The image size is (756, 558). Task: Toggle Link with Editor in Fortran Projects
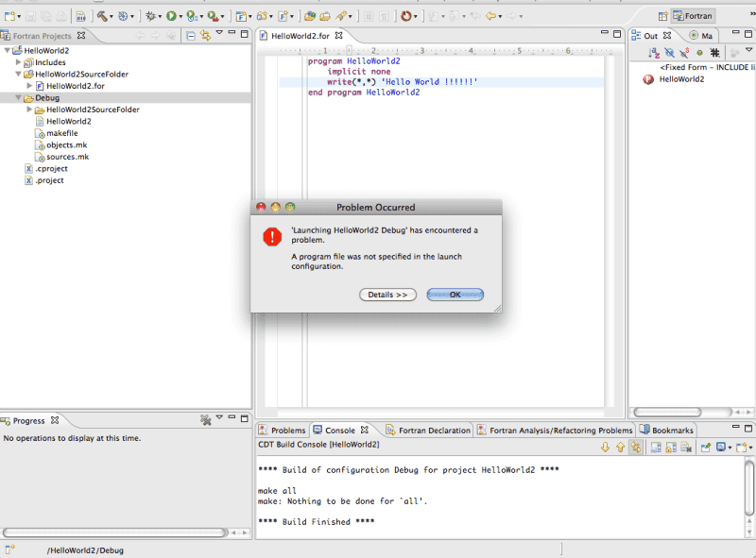[205, 35]
